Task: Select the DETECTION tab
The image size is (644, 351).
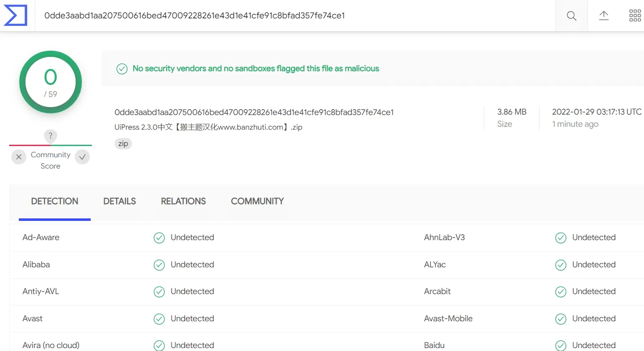Action: tap(55, 201)
